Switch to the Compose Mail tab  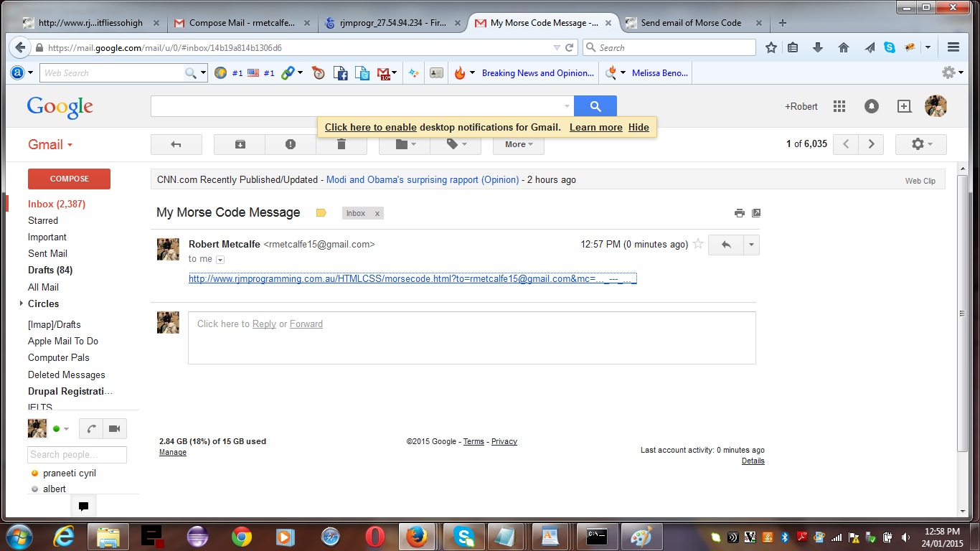[x=243, y=23]
